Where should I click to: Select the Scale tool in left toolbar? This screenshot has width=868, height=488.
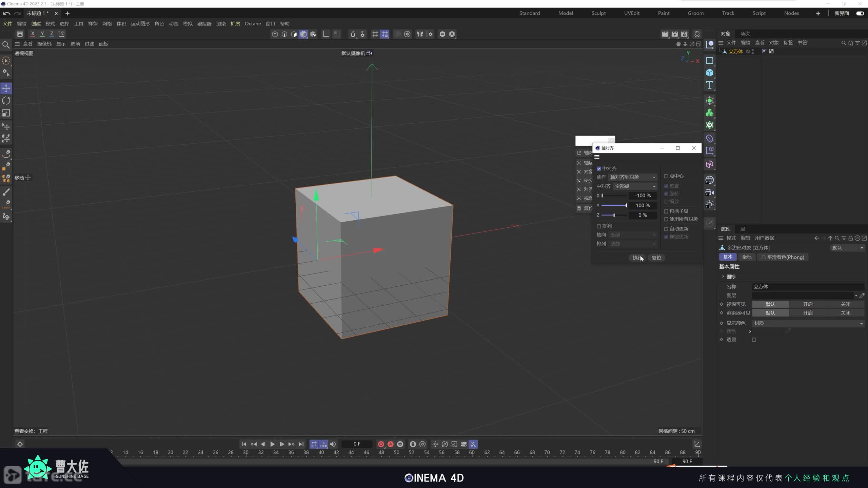(6, 113)
